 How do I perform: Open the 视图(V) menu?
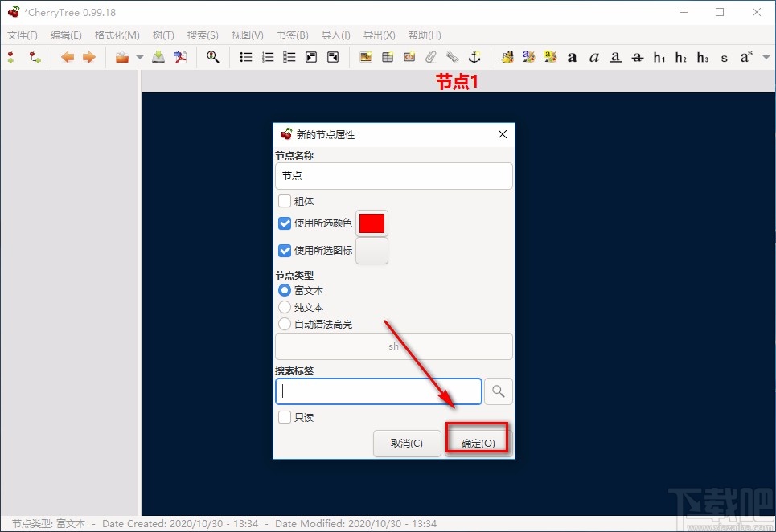[x=247, y=35]
